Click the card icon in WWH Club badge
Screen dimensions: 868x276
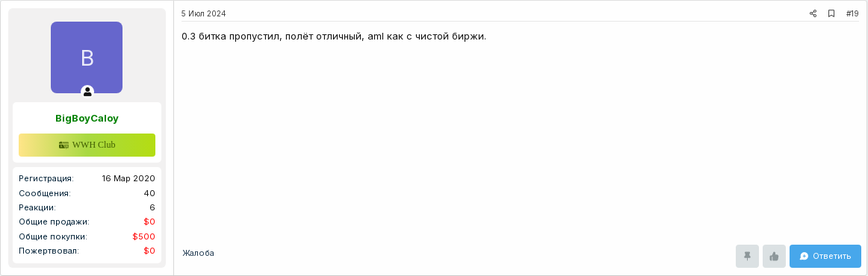click(x=63, y=145)
